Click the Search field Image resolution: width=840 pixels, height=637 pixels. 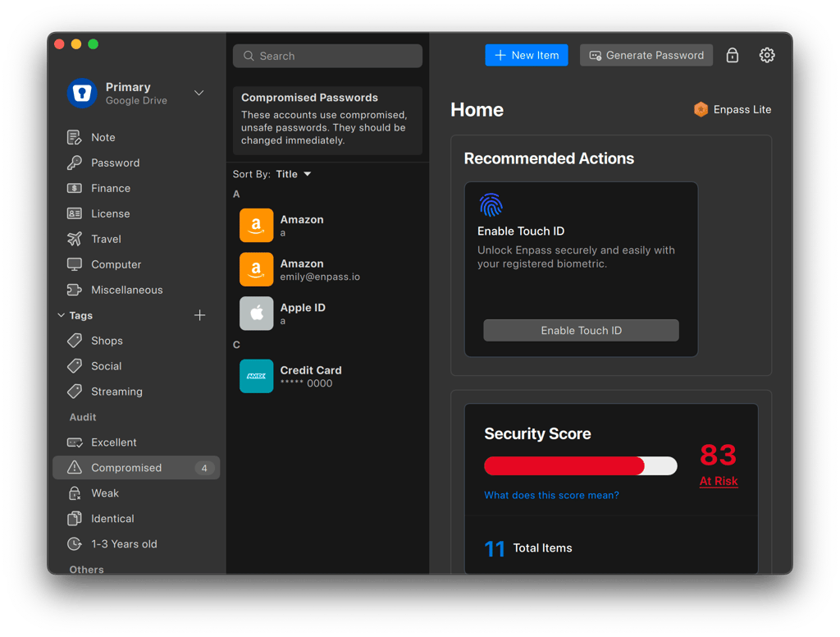tap(327, 56)
